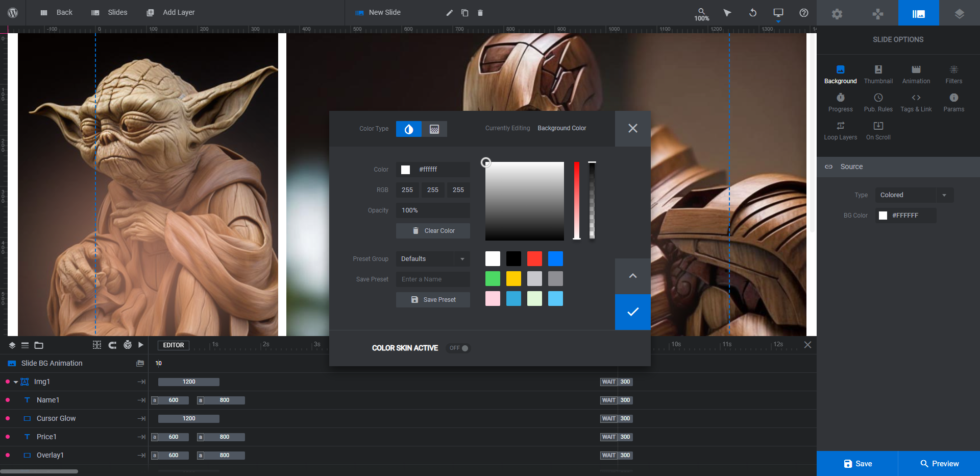980x476 pixels.
Task: Pick the red preset swatch
Action: [534, 259]
